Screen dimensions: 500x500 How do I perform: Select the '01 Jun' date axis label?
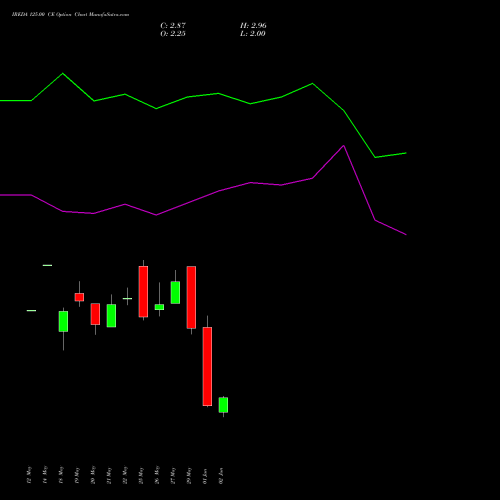tap(205, 476)
